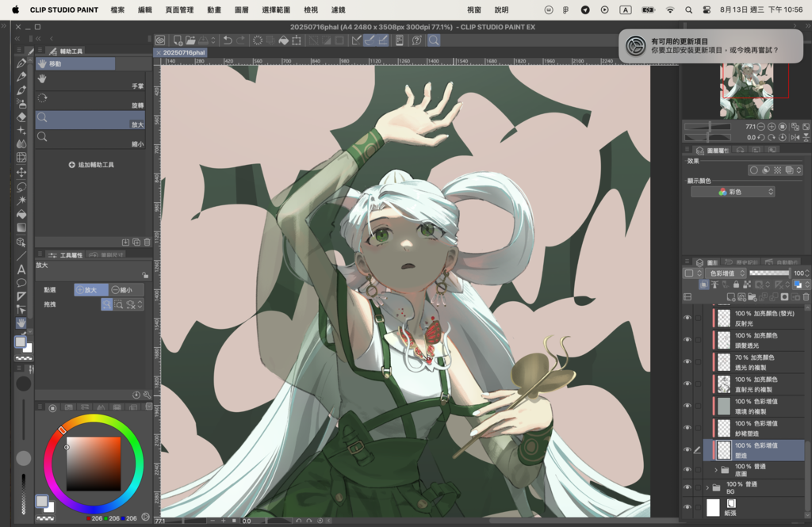Click the magnifier icon in command bar
812x527 pixels.
click(434, 40)
